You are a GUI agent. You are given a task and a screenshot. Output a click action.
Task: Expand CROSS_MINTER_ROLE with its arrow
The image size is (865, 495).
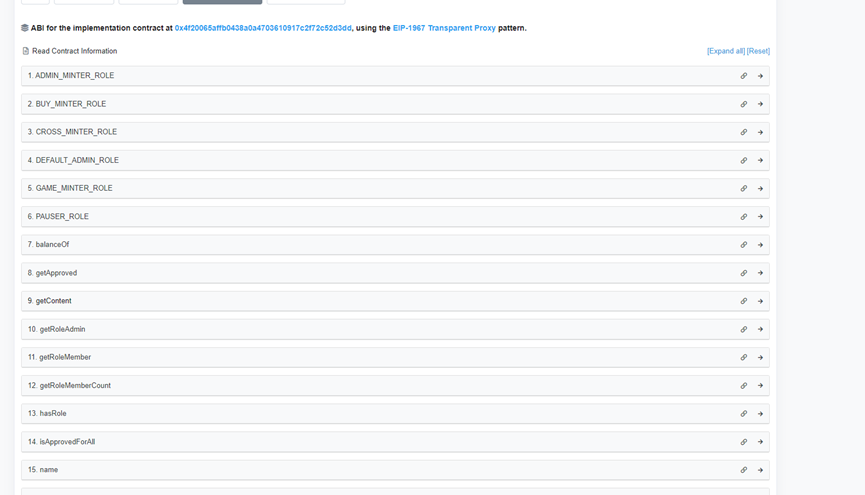pyautogui.click(x=760, y=132)
